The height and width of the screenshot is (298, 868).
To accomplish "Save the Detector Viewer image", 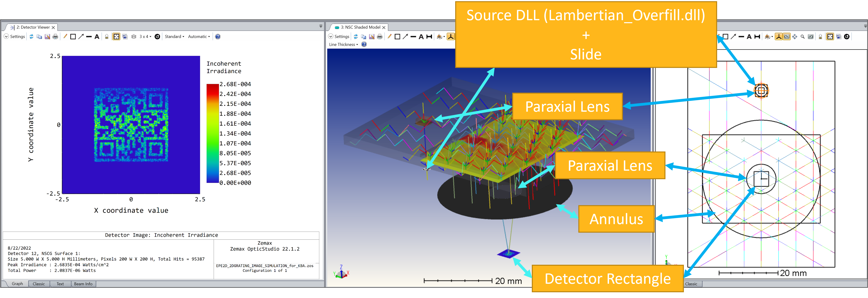I will point(47,36).
